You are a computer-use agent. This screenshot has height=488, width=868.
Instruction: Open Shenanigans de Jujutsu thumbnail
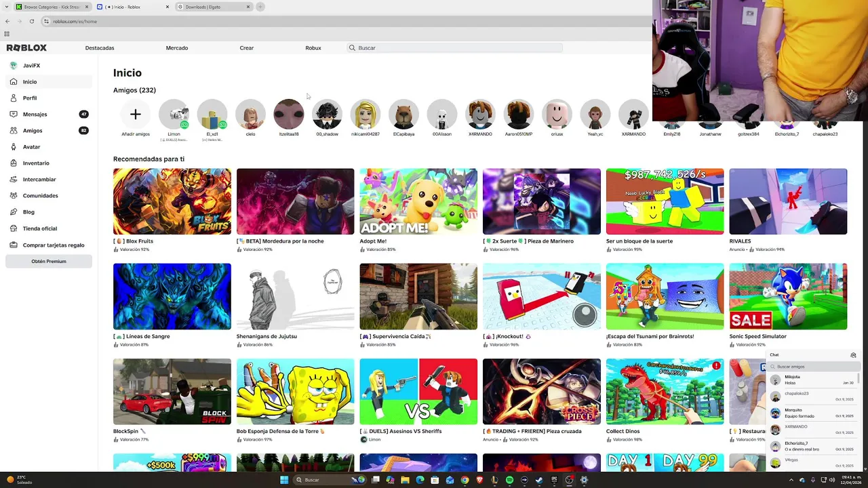pos(295,297)
